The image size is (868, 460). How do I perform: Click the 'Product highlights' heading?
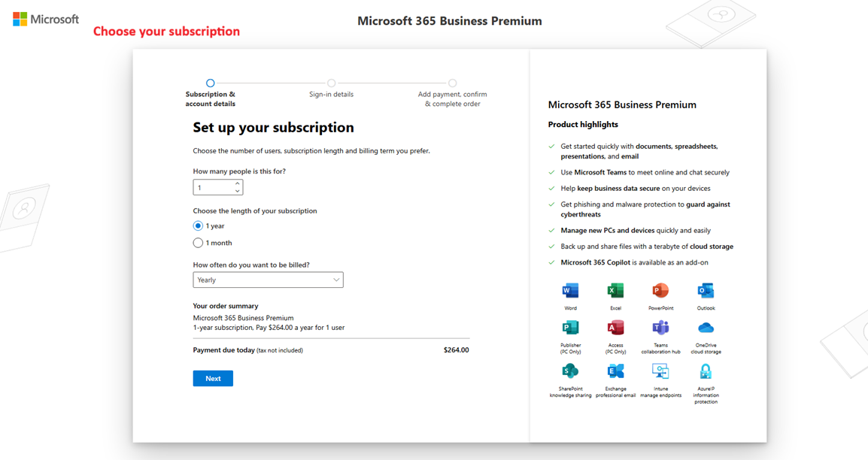[583, 125]
